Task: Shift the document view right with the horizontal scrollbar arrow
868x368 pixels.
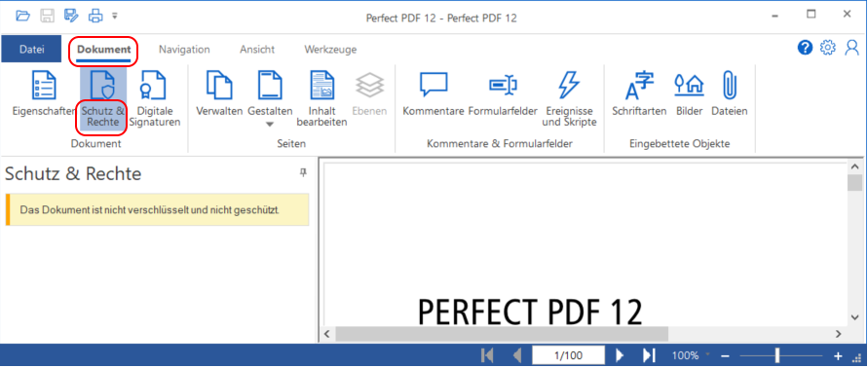Action: tap(839, 334)
